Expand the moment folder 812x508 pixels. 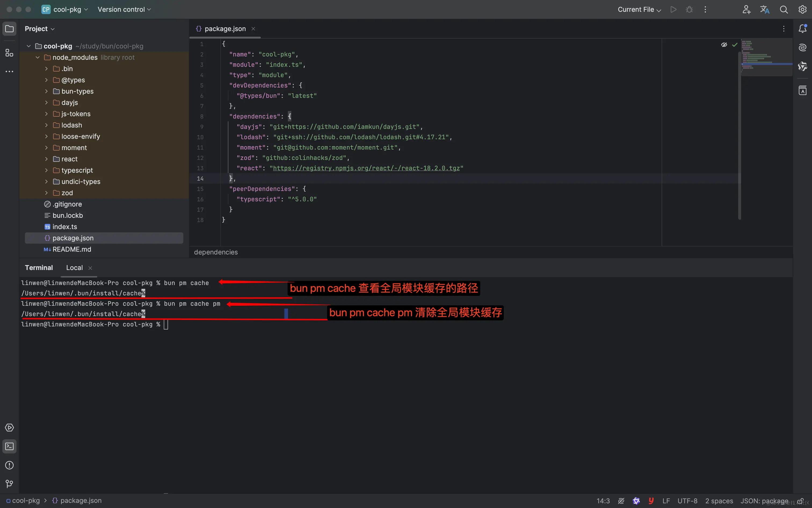[x=46, y=148]
